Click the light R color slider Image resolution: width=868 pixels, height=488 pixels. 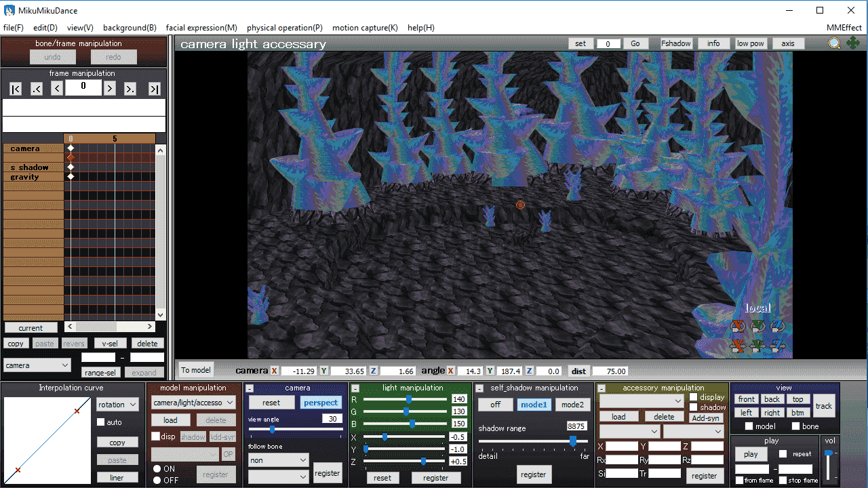click(x=405, y=399)
